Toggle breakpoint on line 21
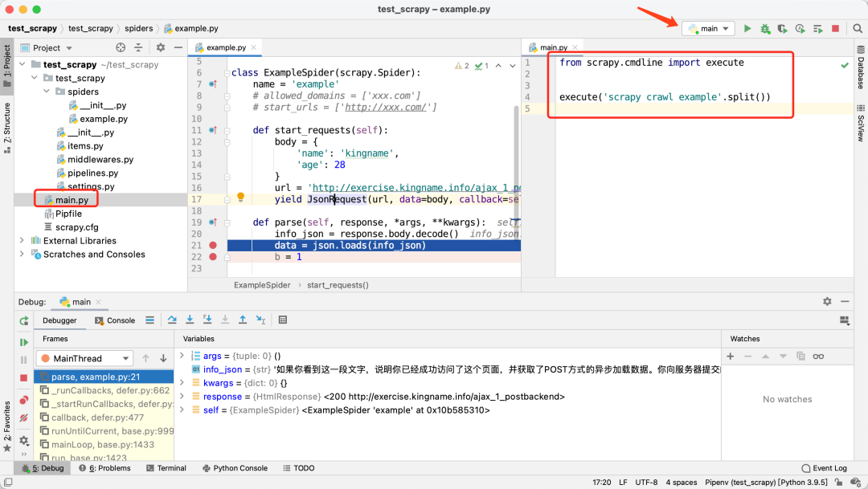 click(x=212, y=245)
